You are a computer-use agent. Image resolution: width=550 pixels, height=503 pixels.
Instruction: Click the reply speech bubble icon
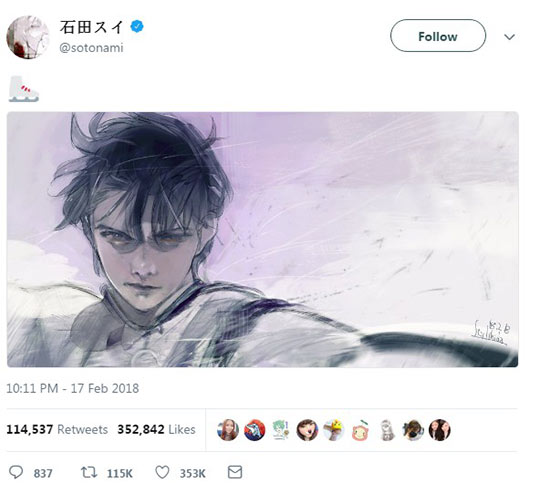click(x=16, y=472)
